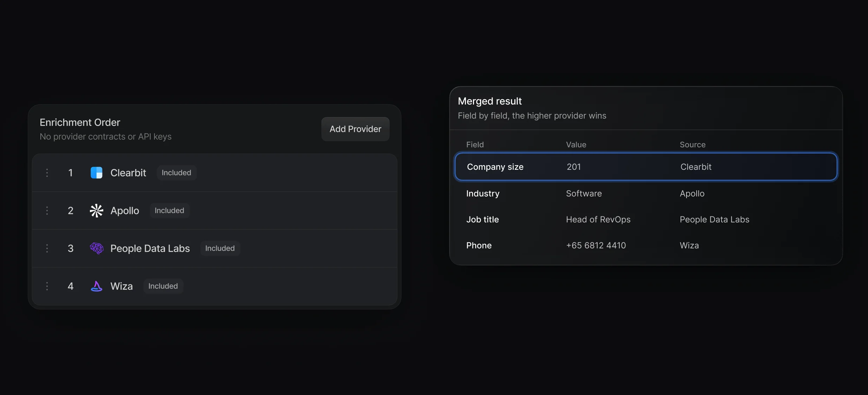This screenshot has width=868, height=395.
Task: Click rank number 2 in provider list
Action: click(x=71, y=210)
